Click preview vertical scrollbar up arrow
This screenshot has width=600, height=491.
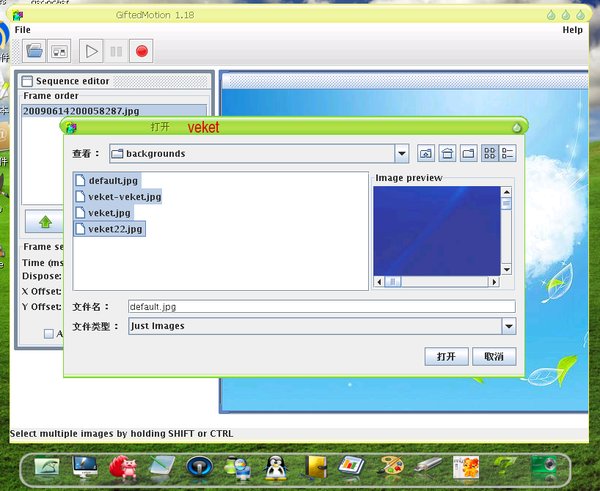click(x=506, y=192)
